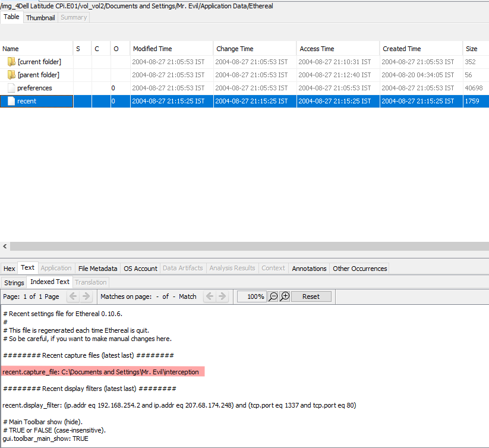Screen dimensions: 489x448
Task: Open the Annotations tab
Action: click(309, 268)
